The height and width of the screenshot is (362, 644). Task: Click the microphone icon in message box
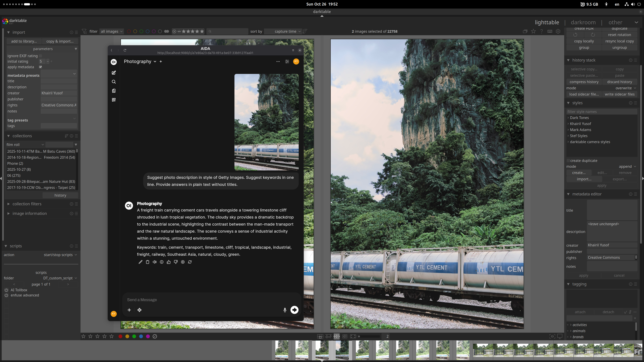284,310
